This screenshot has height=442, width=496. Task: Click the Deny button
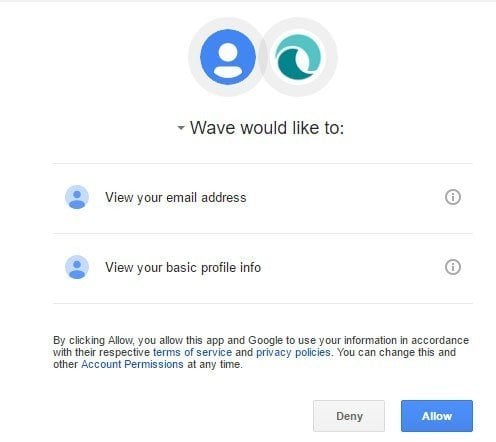tap(349, 416)
